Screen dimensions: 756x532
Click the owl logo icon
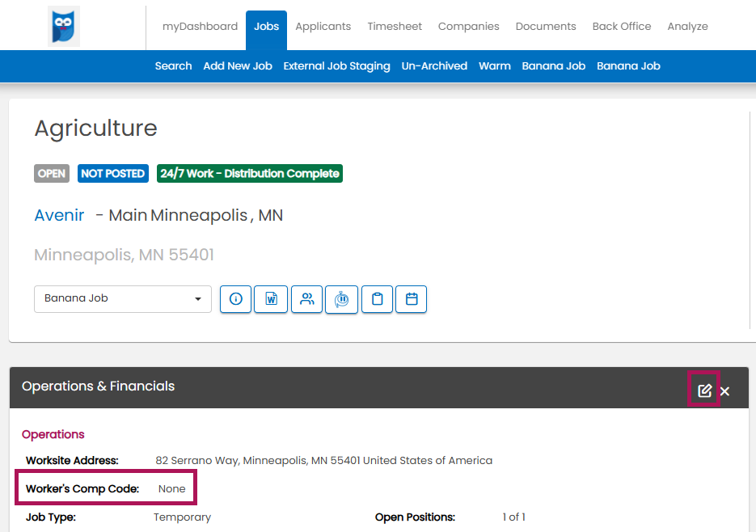pos(64,26)
